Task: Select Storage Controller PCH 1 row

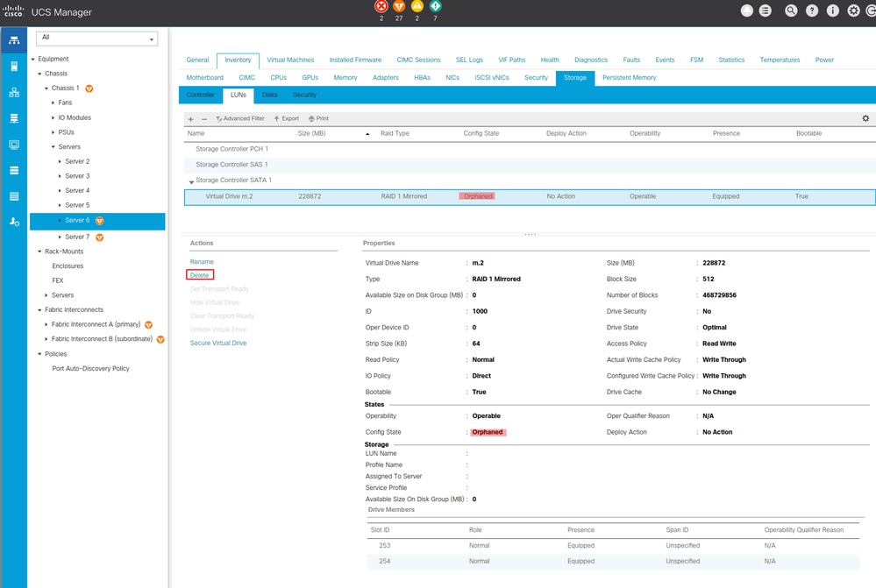Action: tap(529, 149)
